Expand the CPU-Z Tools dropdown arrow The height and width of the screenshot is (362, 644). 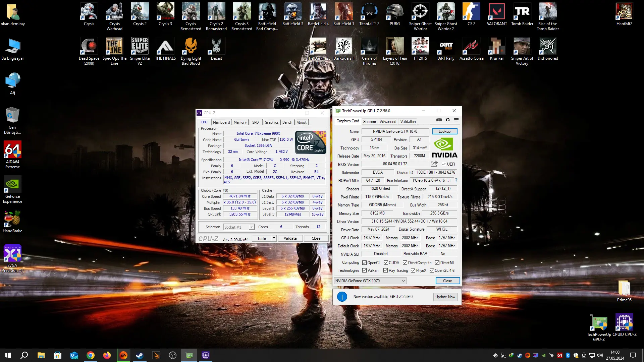click(274, 238)
